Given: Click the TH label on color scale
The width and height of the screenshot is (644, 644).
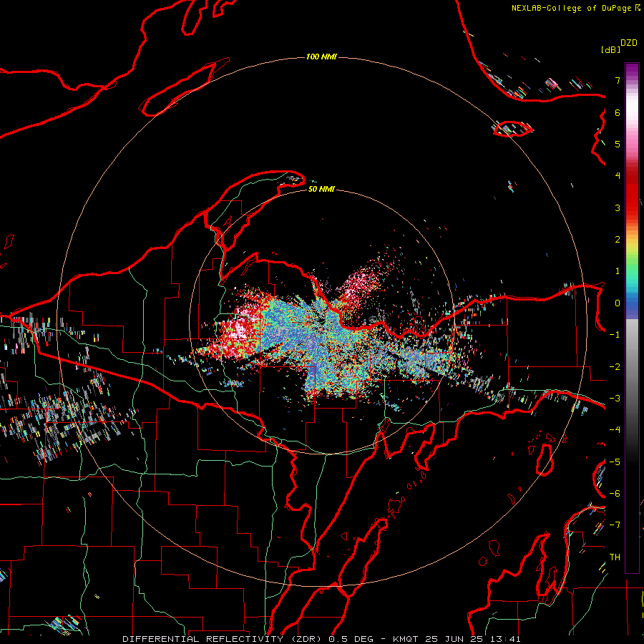Looking at the screenshot, I should pos(615,557).
